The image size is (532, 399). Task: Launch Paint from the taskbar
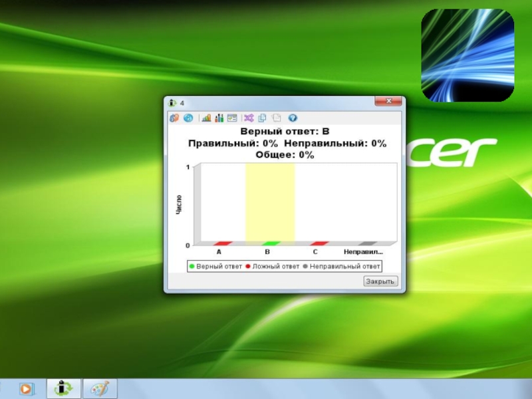point(100,388)
